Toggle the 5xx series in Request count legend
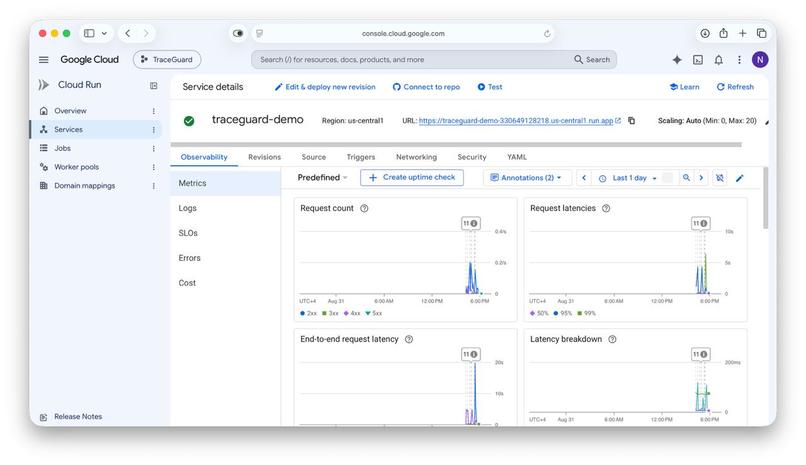Viewport: 806px width, 465px height. (x=373, y=313)
